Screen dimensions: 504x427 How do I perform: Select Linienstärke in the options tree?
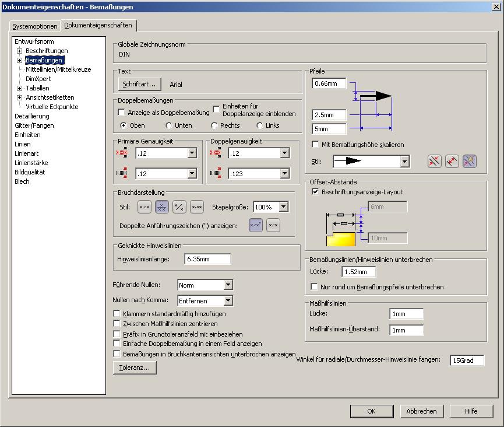point(31,163)
